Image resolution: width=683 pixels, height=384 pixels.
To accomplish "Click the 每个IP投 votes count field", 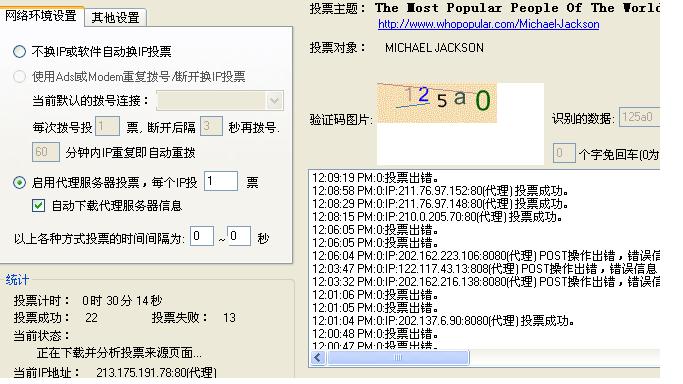I will (221, 181).
